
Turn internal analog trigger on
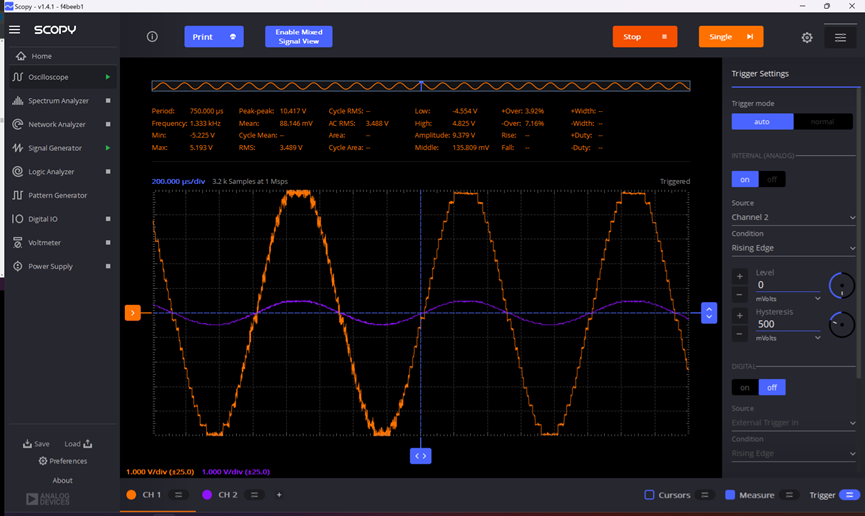pos(745,179)
